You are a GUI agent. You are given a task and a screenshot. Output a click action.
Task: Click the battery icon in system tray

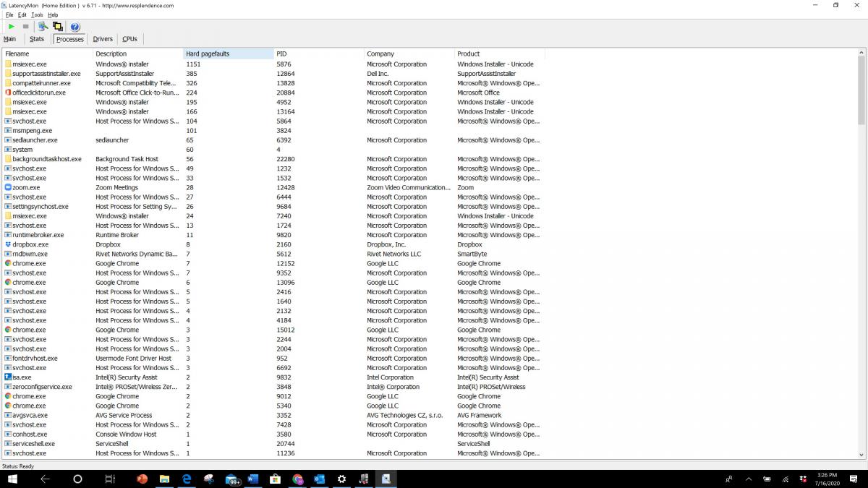[767, 479]
